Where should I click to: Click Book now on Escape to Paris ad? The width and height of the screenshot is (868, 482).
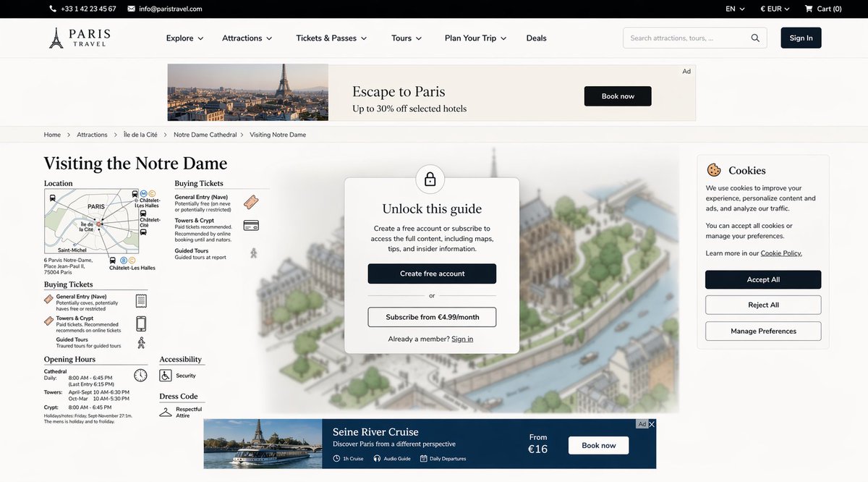(618, 96)
